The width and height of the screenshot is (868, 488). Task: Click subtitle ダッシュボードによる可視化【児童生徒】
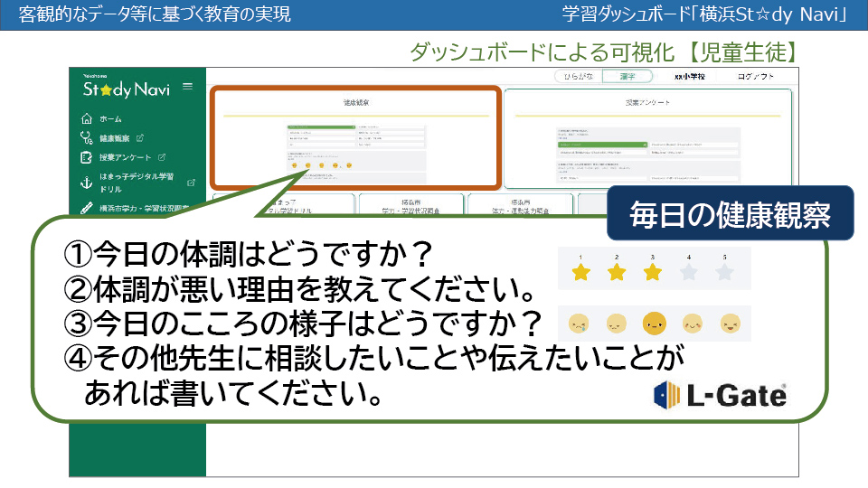click(605, 52)
